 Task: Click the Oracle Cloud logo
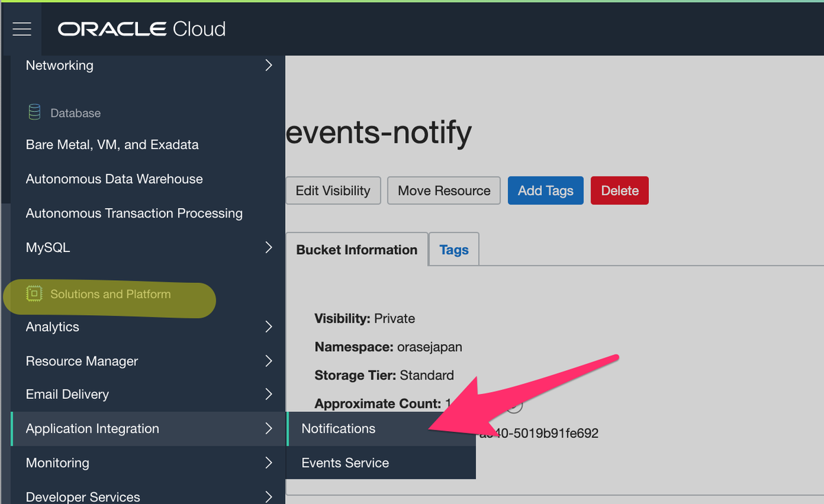click(141, 29)
